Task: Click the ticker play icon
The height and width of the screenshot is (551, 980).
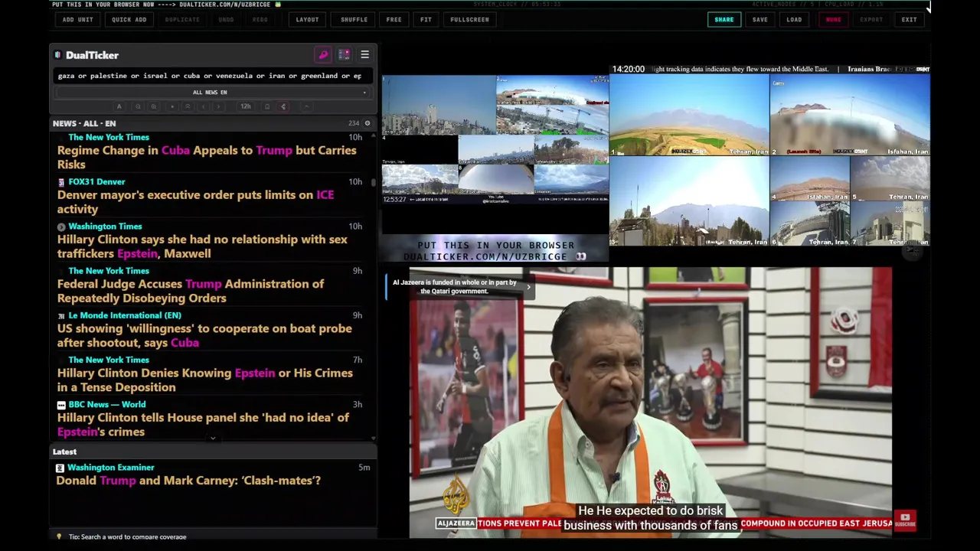Action: pos(172,106)
